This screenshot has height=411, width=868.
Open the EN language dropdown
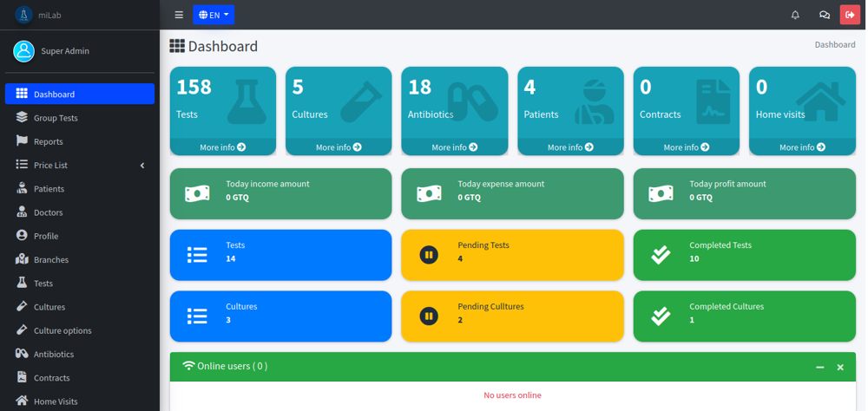[214, 15]
